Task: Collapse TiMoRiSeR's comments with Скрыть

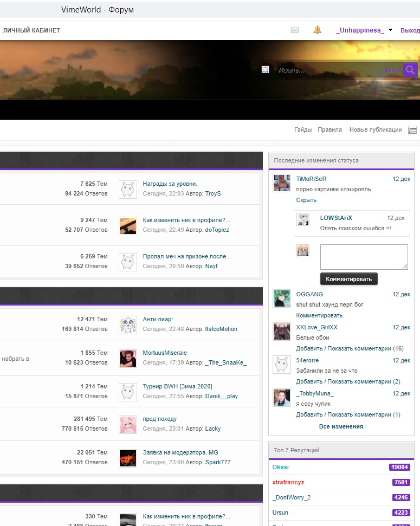Action: tap(306, 200)
